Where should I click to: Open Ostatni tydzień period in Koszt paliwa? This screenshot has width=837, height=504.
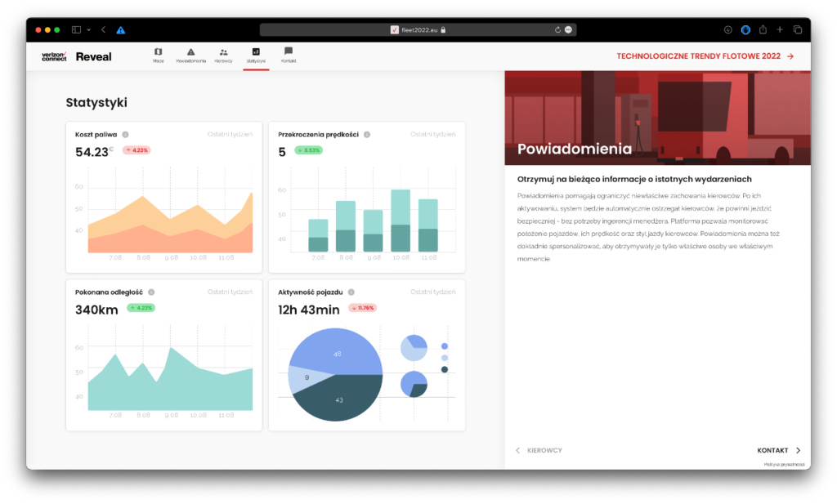[x=230, y=135]
